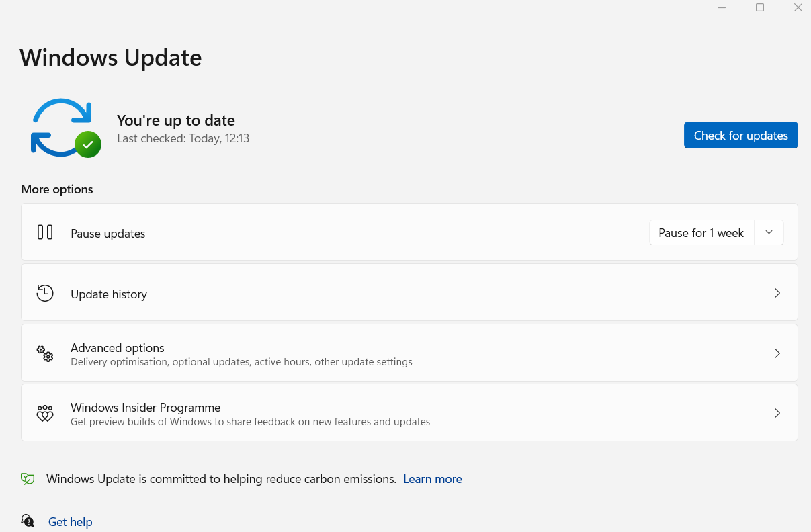Click the gear icon for Advanced options
The image size is (811, 532).
tap(44, 353)
